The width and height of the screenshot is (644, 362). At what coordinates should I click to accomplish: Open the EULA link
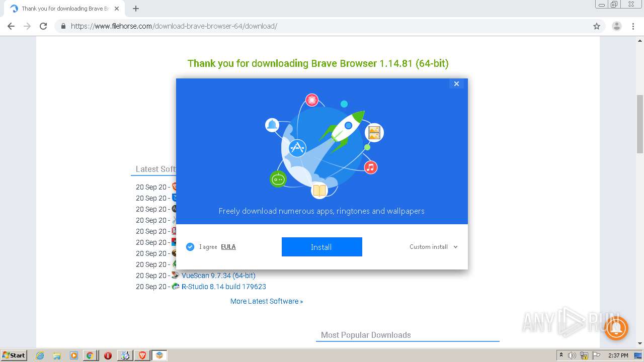click(228, 247)
